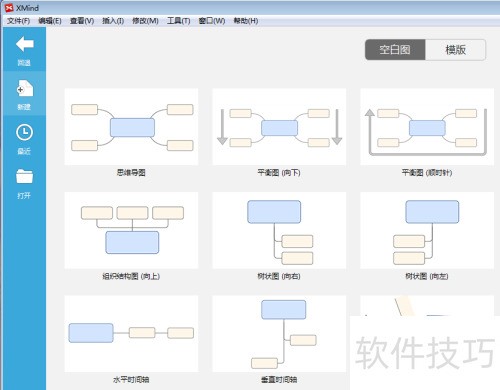This screenshot has width=500, height=390.
Task: Open the Recent (最近) clock icon
Action: [x=24, y=132]
